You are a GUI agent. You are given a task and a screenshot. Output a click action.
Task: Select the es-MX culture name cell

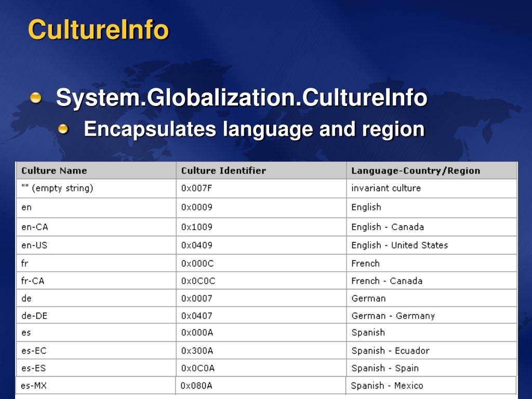96,386
